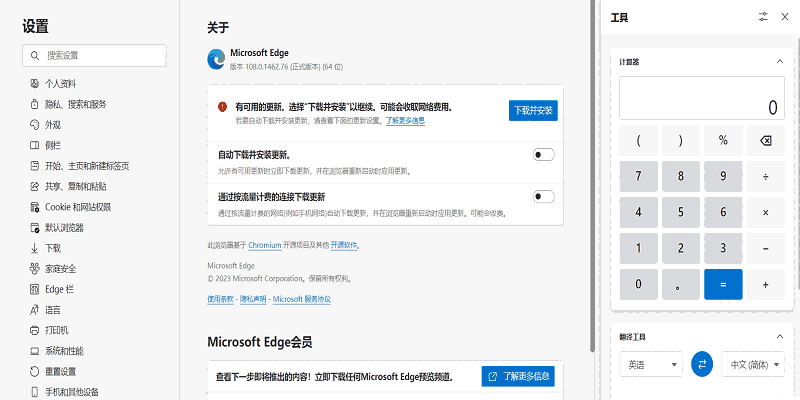Open 系统和性能 settings page
Screen dimensions: 800x400
click(64, 351)
